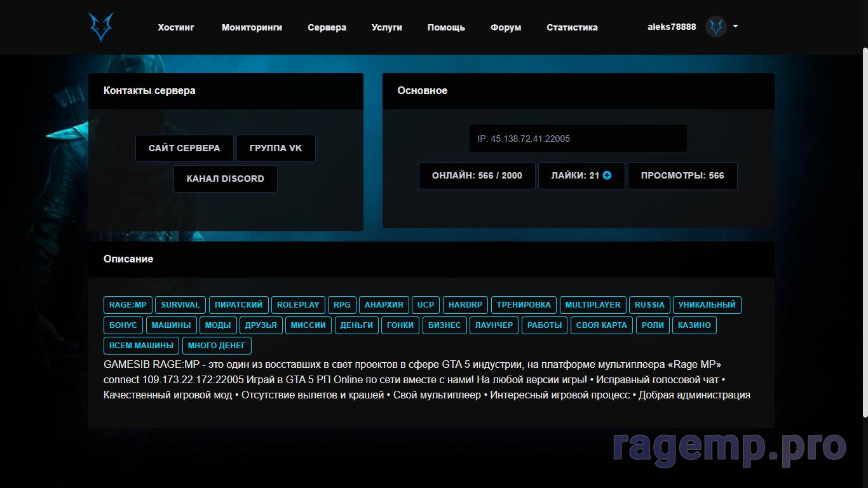Select the ВСЕМ МАШИНЫ tag

(x=142, y=346)
